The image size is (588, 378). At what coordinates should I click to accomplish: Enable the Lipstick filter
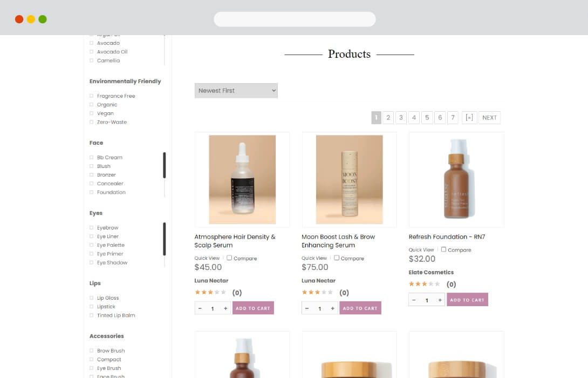(92, 307)
